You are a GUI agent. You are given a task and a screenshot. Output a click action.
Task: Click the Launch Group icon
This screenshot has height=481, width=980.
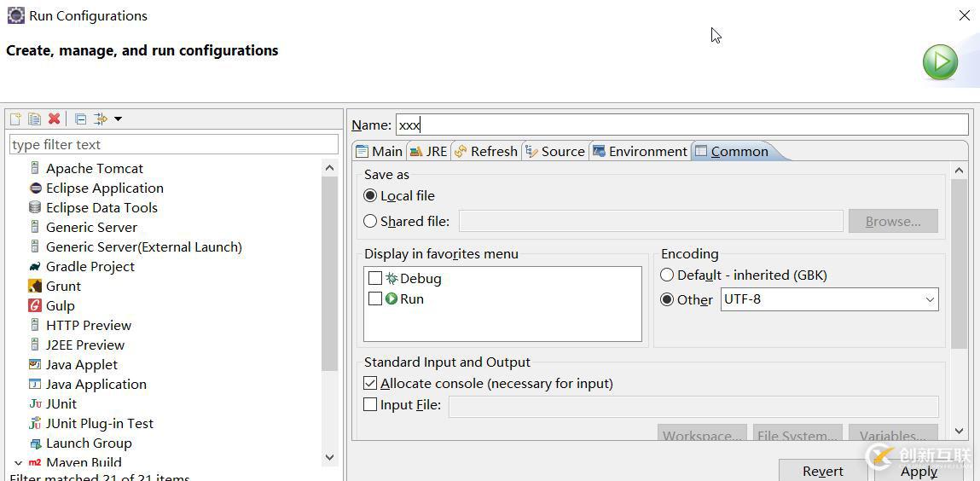pyautogui.click(x=35, y=443)
